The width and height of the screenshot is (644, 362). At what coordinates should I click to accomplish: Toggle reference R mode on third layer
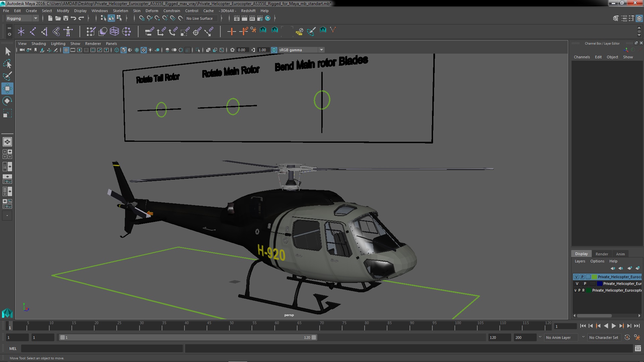coord(583,290)
